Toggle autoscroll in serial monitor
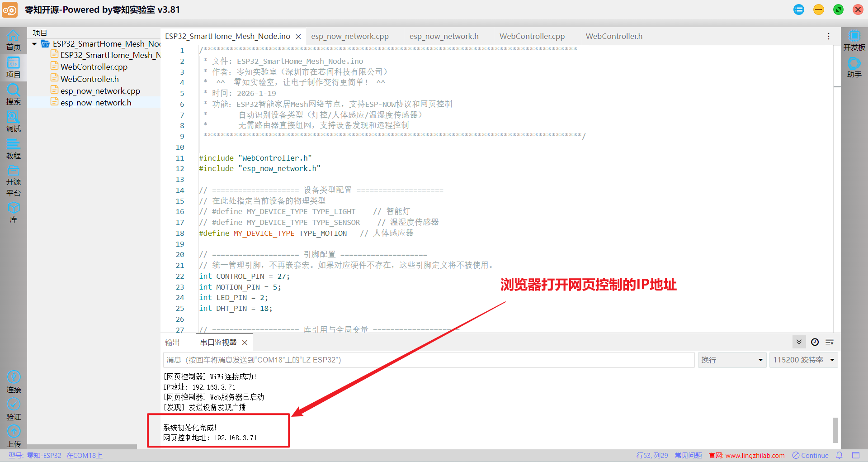This screenshot has width=868, height=462. (x=799, y=342)
